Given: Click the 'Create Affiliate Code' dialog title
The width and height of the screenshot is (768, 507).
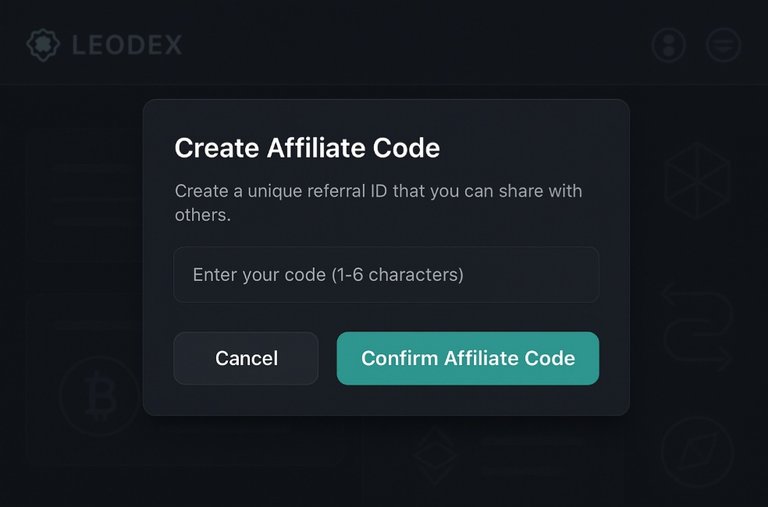Looking at the screenshot, I should point(307,147).
